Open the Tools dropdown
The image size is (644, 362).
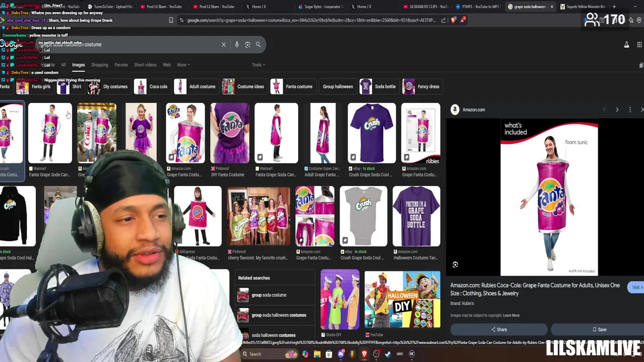coord(258,65)
